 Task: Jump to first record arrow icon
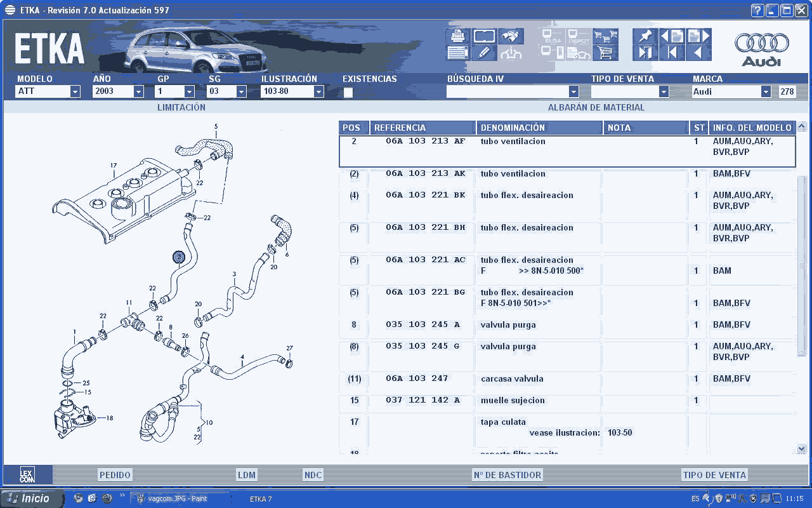[672, 53]
